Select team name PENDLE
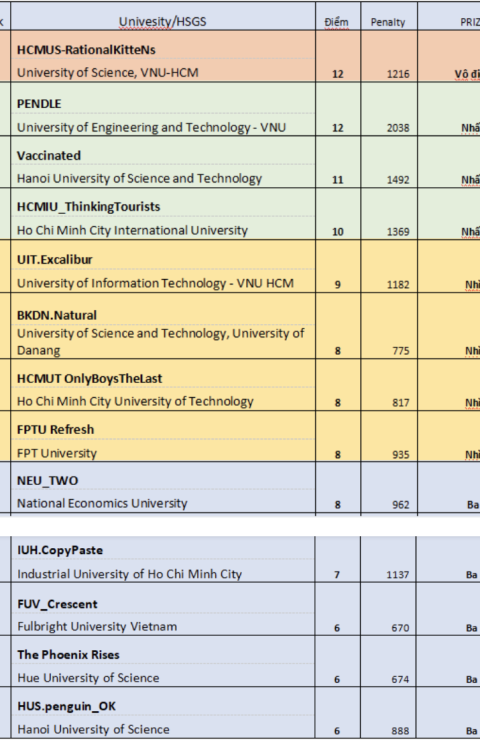This screenshot has height=750, width=480. pyautogui.click(x=39, y=104)
